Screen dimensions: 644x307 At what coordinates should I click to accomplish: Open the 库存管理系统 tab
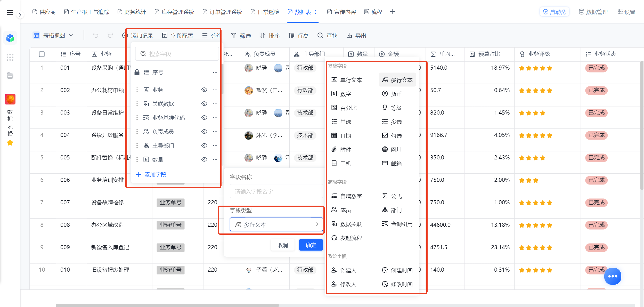174,12
